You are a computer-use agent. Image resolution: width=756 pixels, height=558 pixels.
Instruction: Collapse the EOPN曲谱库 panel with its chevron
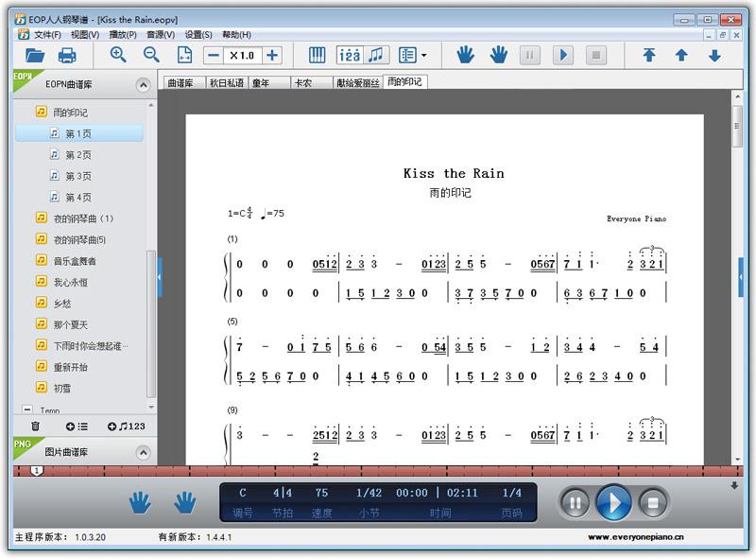[x=143, y=85]
